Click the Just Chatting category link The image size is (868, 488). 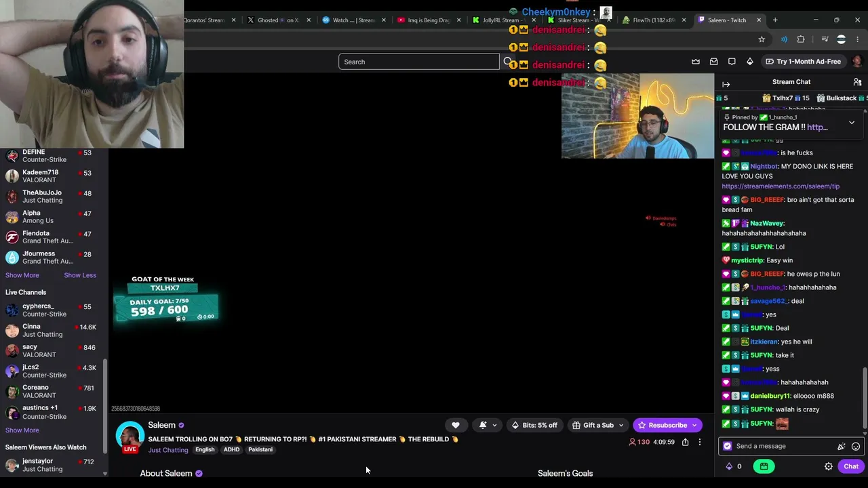tap(168, 450)
